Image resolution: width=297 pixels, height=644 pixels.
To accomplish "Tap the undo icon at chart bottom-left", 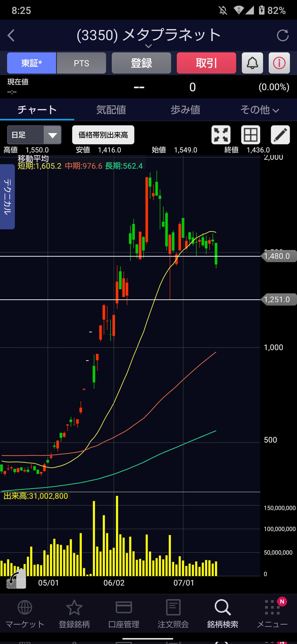I will point(16,579).
